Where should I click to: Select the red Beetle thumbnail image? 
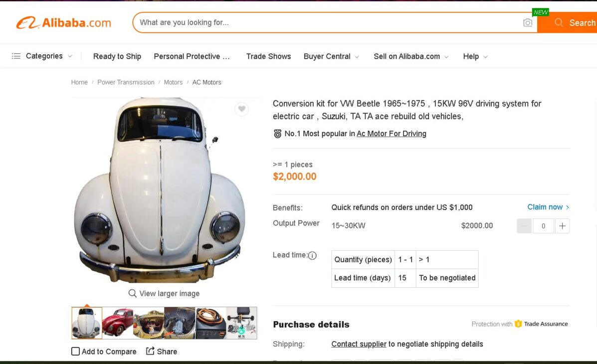118,323
